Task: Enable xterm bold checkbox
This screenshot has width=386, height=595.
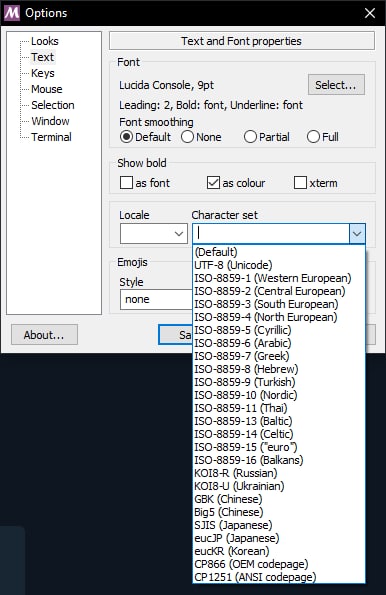Action: [315, 183]
